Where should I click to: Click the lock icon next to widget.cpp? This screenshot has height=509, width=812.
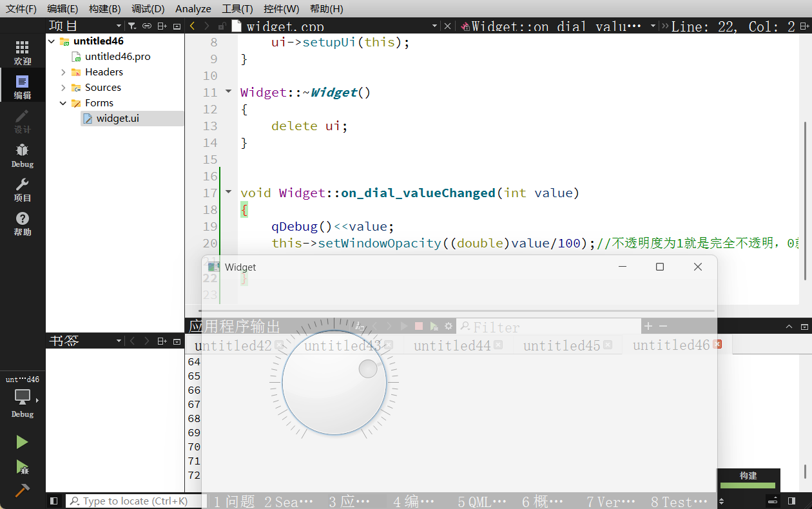pyautogui.click(x=222, y=26)
